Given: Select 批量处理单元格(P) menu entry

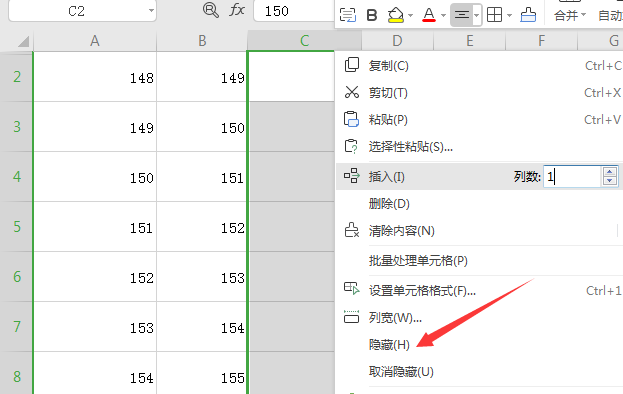Looking at the screenshot, I should click(x=418, y=261).
